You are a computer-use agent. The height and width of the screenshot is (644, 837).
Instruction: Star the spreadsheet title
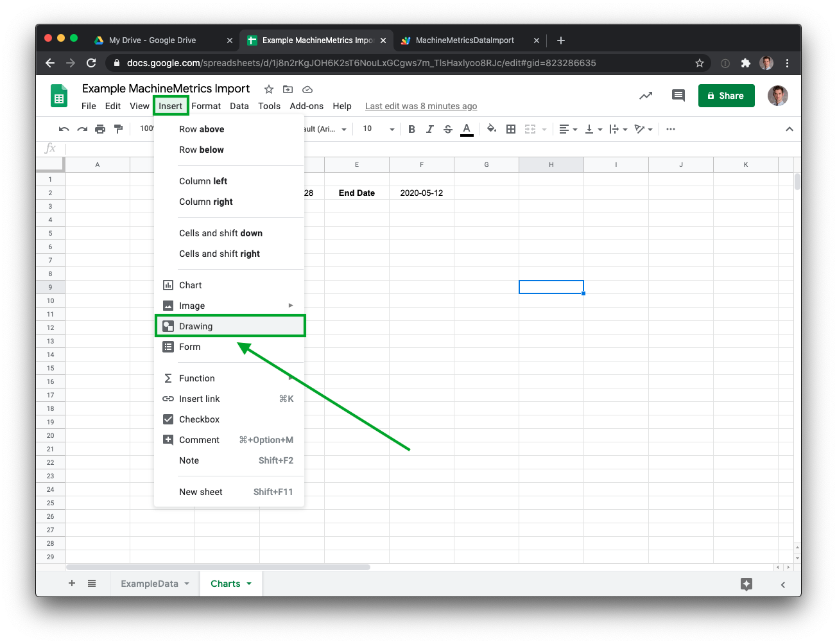point(269,89)
